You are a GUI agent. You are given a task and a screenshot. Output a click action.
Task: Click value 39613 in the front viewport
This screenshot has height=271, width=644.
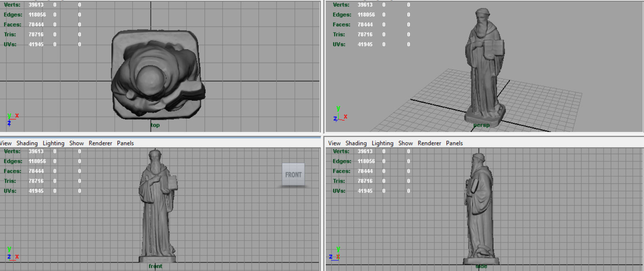point(36,151)
